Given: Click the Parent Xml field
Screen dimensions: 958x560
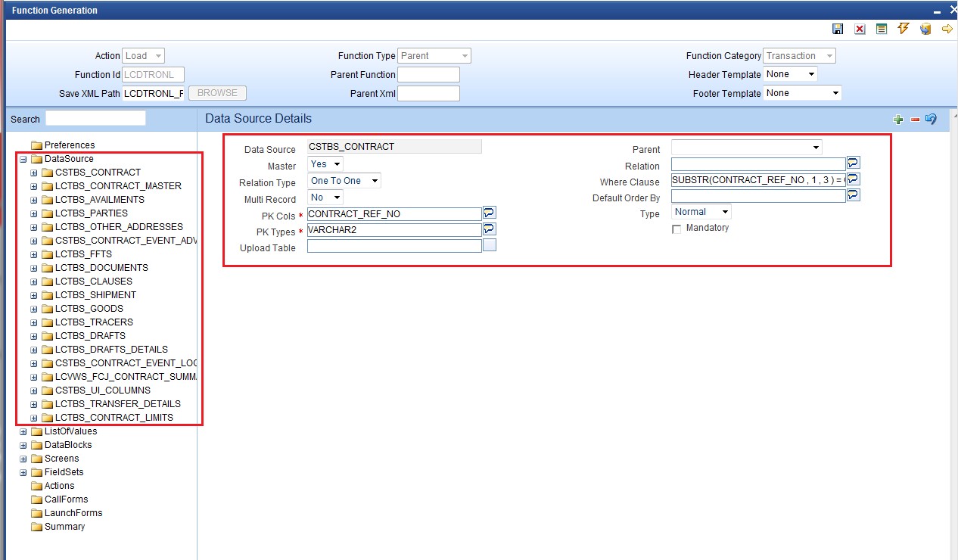Looking at the screenshot, I should [x=428, y=93].
